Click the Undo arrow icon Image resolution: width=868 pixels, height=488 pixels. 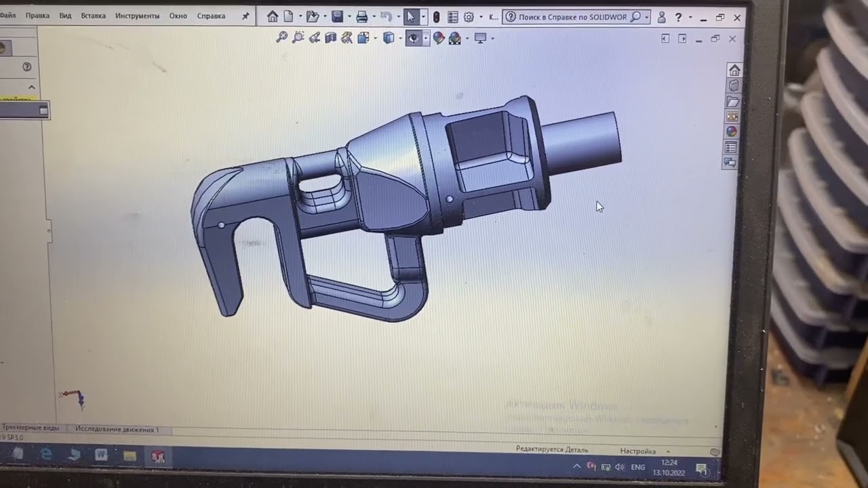386,16
